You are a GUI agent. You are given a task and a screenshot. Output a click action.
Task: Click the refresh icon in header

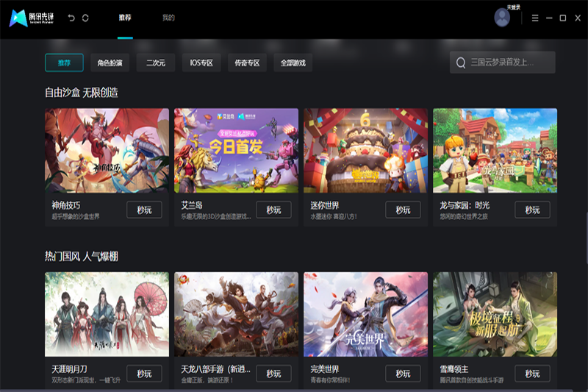tap(85, 18)
